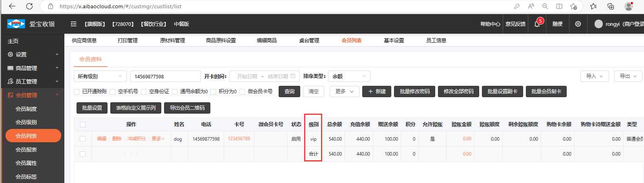644x183 pixels.
Task: Tick the 微会员卡号 checkbox
Action: pyautogui.click(x=242, y=92)
